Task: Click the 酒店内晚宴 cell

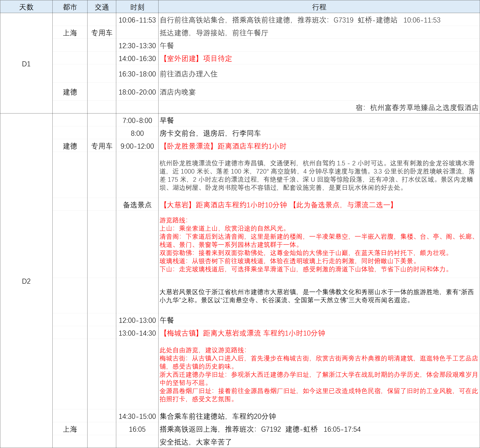Action: [178, 92]
